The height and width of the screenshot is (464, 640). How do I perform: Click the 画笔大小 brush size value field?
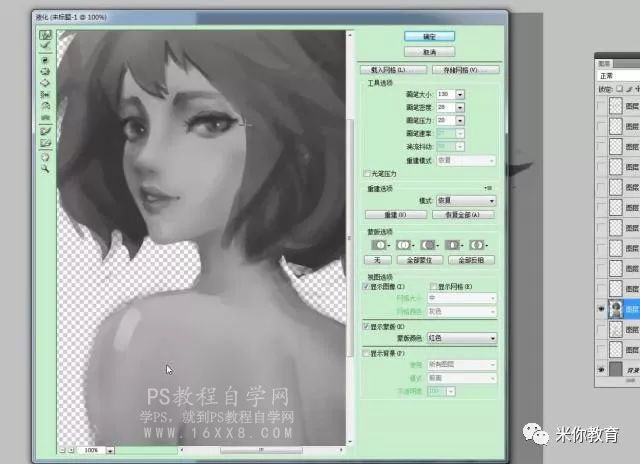coord(446,94)
